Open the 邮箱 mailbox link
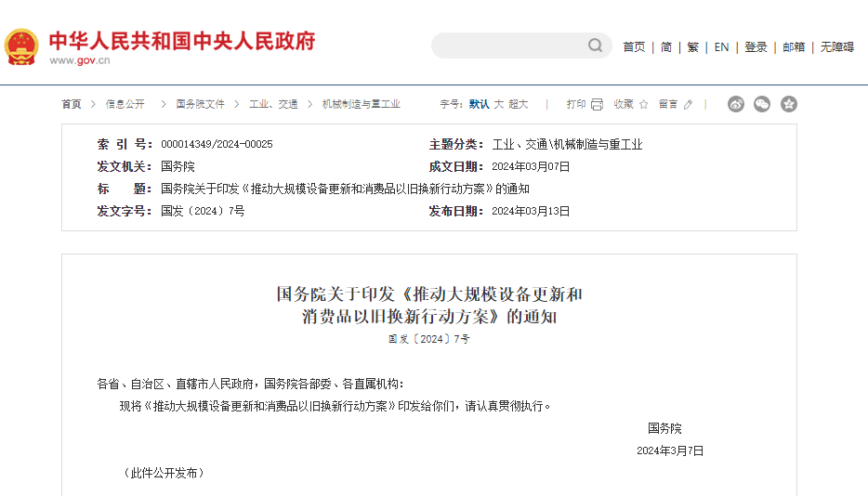Image resolution: width=868 pixels, height=496 pixels. pyautogui.click(x=794, y=47)
